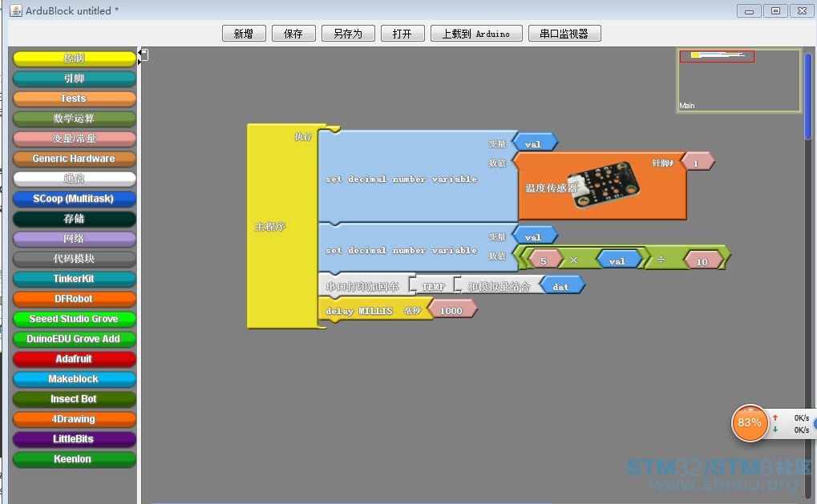Click the ÷ division operator block

pos(661,259)
